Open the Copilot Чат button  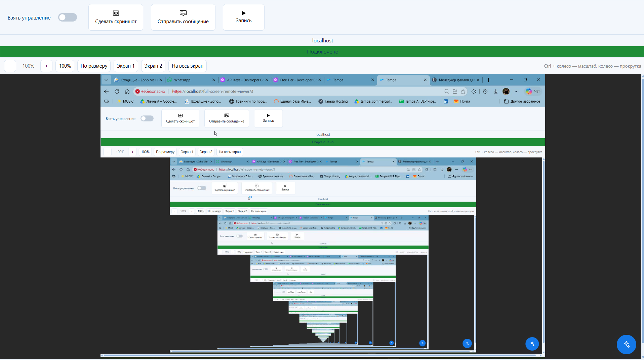[x=533, y=92]
